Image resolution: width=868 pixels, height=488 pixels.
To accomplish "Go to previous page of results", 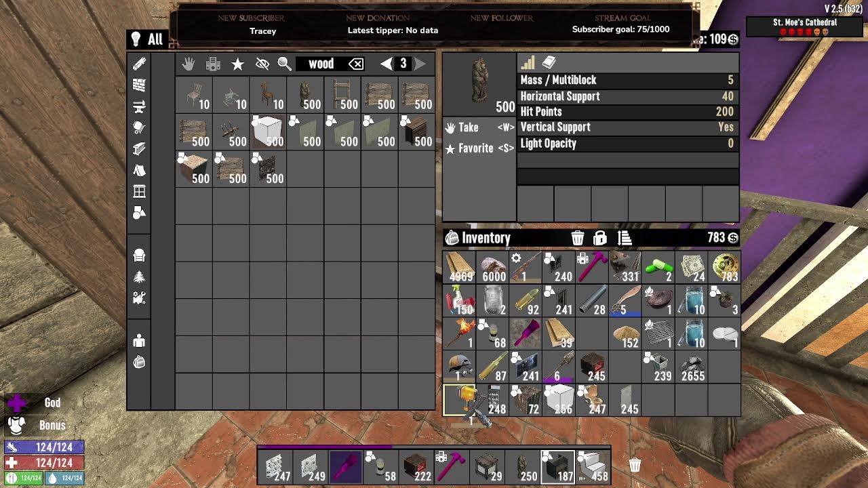I will 386,64.
